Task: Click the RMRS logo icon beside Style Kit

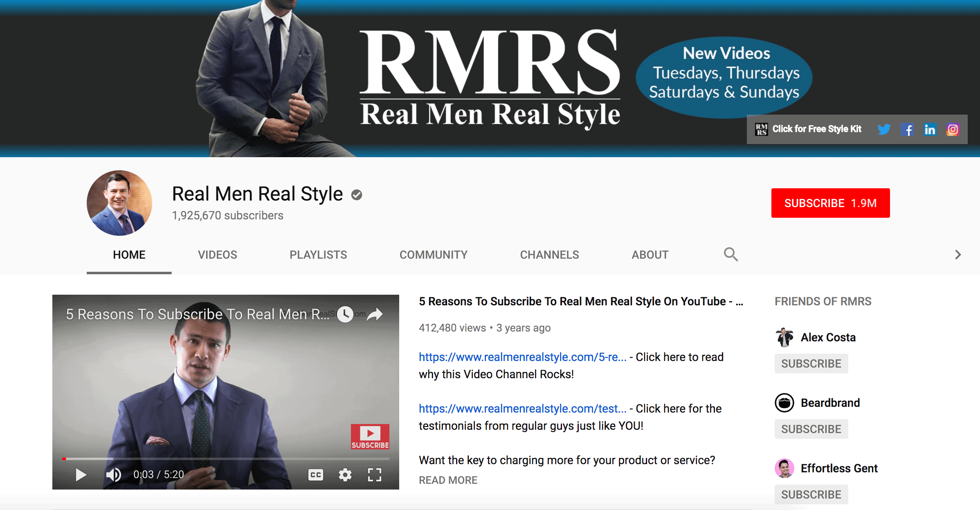Action: tap(761, 129)
